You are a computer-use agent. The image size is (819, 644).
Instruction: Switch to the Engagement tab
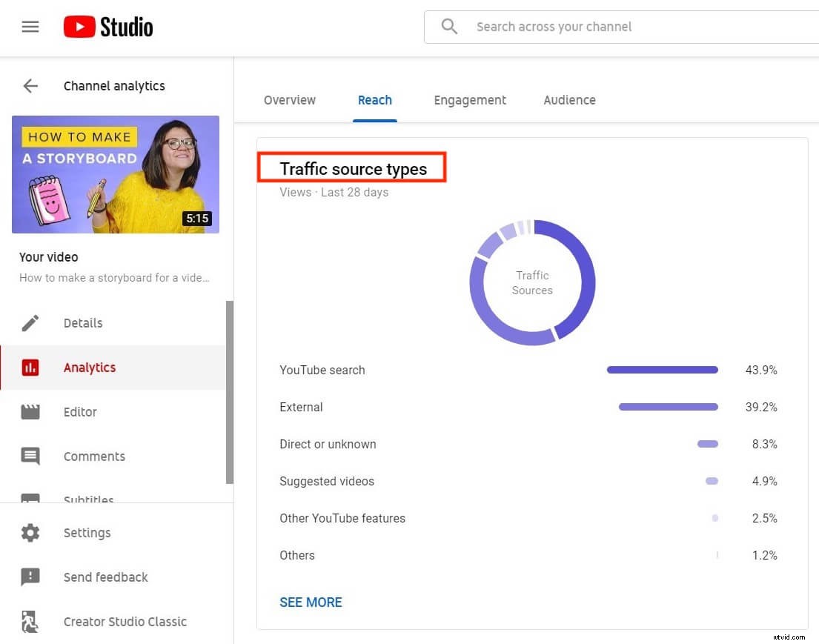coord(470,100)
